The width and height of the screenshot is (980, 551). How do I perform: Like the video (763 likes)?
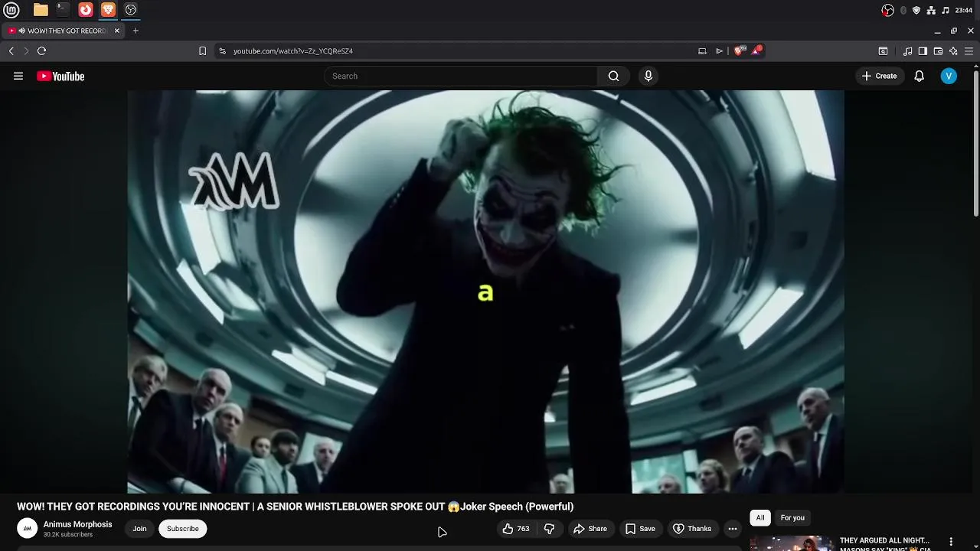(515, 529)
